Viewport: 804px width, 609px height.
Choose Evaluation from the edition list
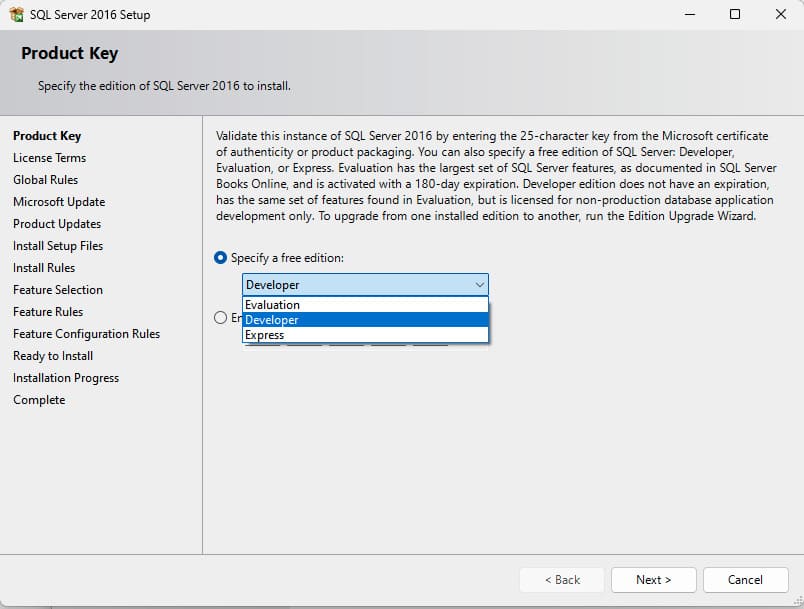272,305
